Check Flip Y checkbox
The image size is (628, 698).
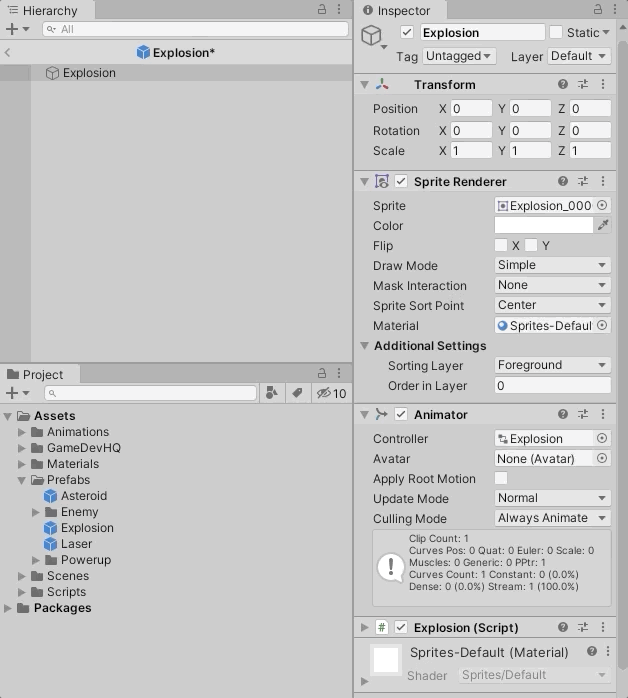[531, 245]
